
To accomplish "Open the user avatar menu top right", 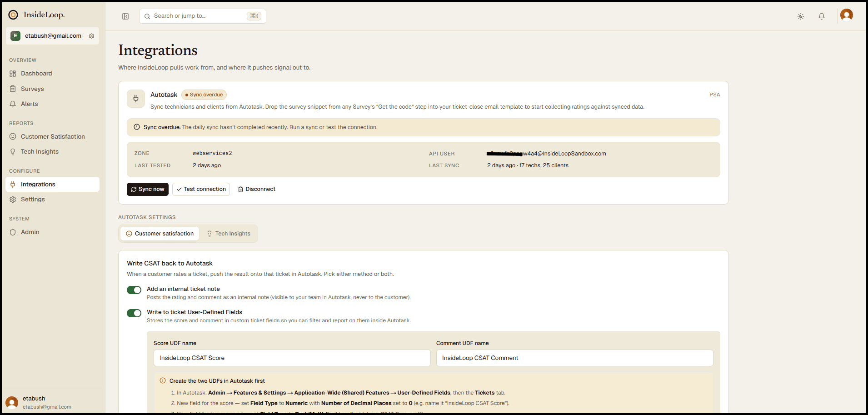I will coord(847,15).
